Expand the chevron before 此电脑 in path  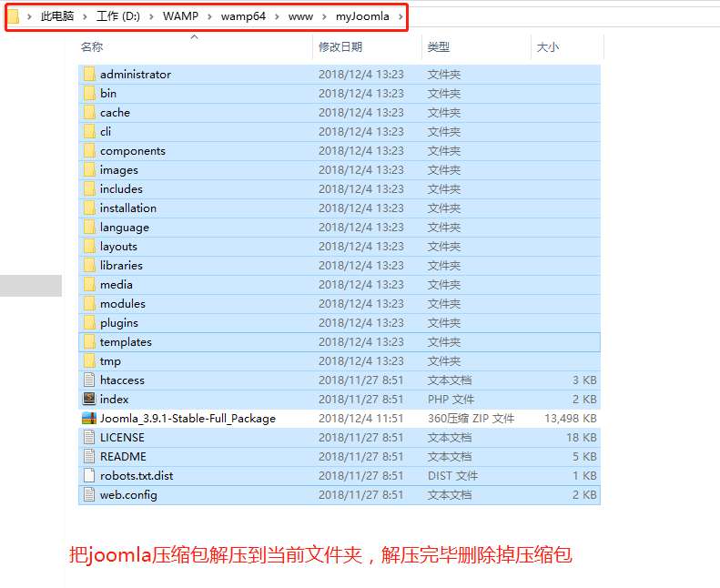click(29, 17)
